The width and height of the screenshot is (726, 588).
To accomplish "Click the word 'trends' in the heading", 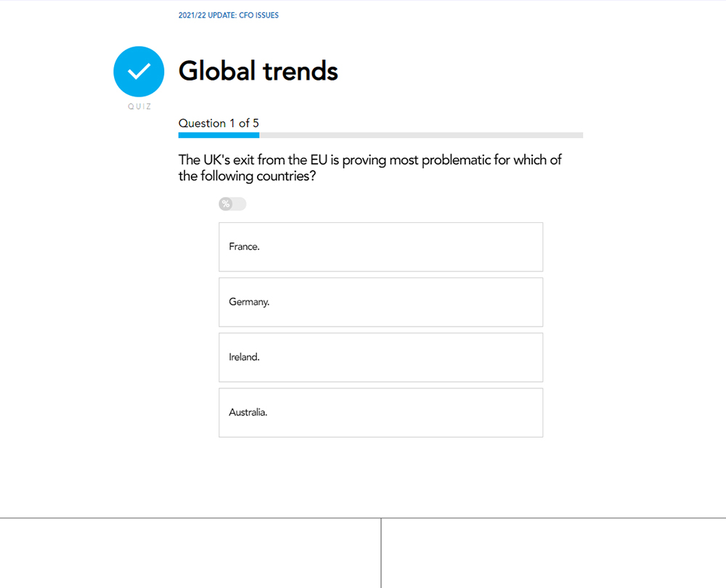I will [301, 71].
